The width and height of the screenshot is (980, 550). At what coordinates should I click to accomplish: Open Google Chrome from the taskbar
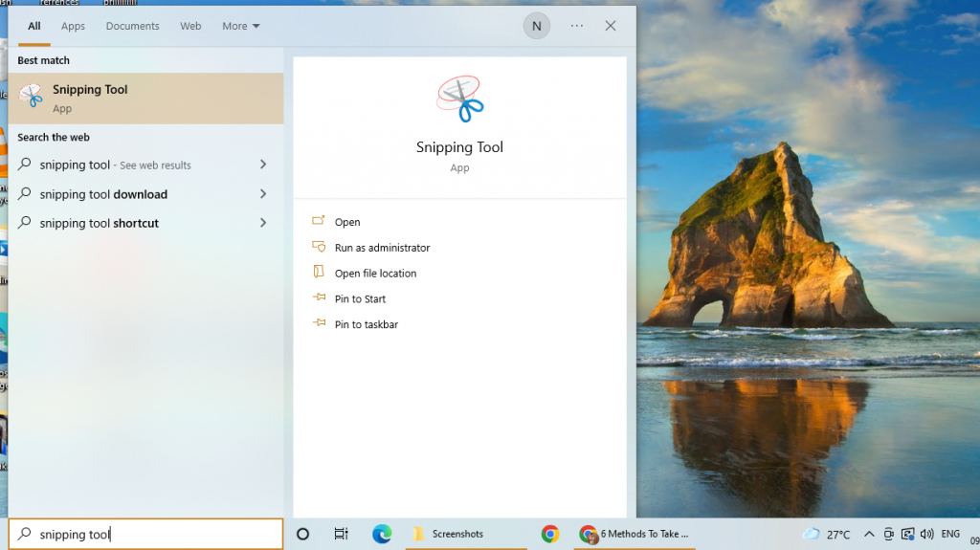tap(550, 534)
